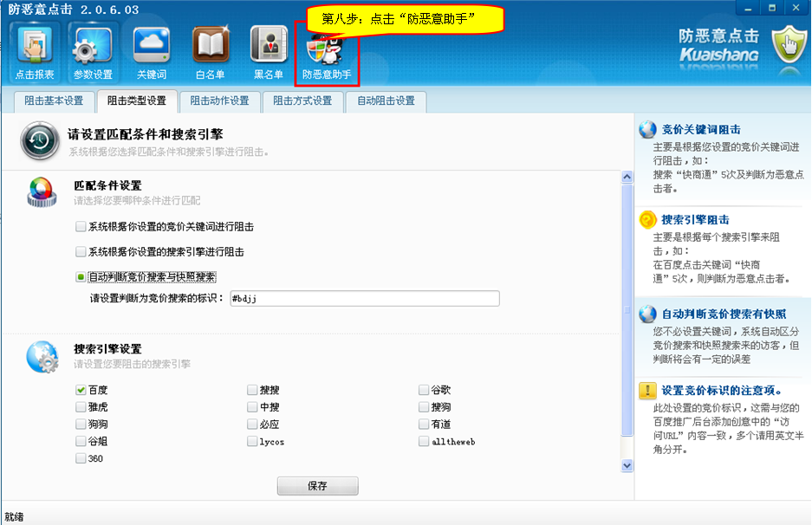Screen dimensions: 812x525
Task: Switch to the 阻击基本设置 tab
Action: [x=53, y=100]
